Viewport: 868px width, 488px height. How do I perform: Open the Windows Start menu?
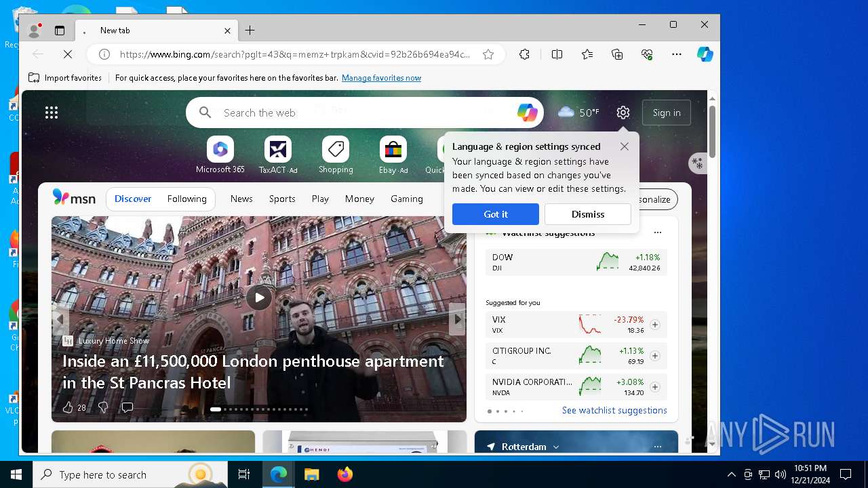tap(16, 474)
